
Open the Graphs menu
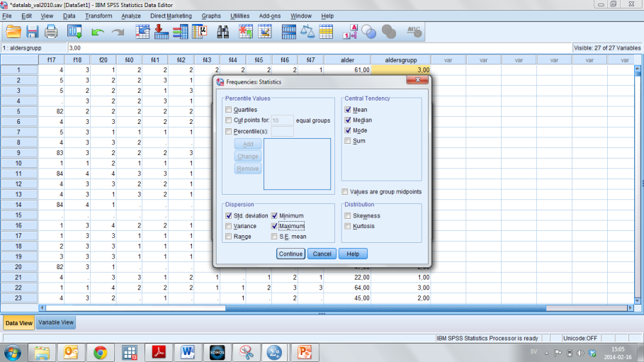point(211,16)
